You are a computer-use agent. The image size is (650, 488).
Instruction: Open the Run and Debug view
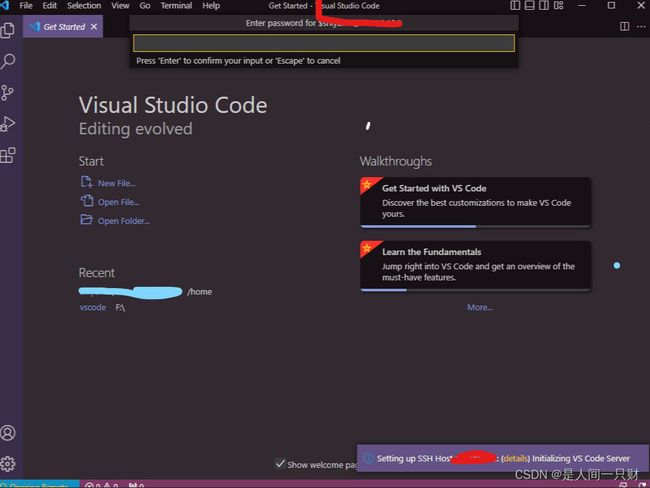coord(8,124)
